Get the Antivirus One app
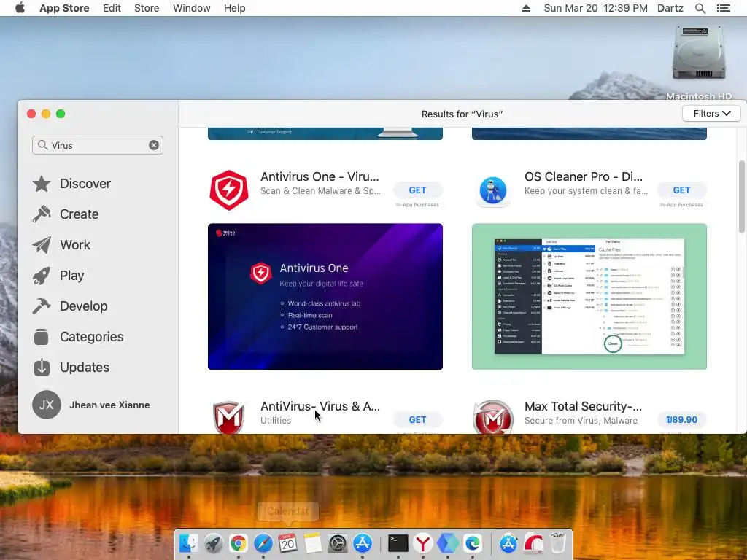Viewport: 747px width, 560px height. click(418, 190)
